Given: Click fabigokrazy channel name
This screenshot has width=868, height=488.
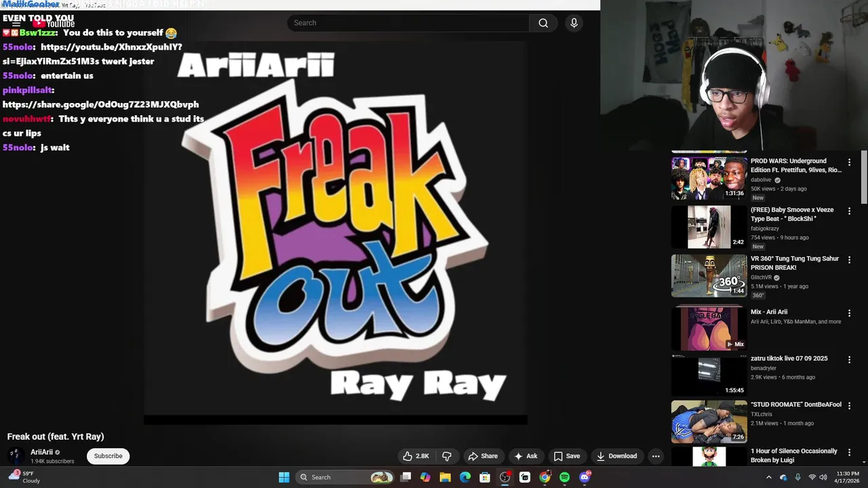Looking at the screenshot, I should point(765,229).
